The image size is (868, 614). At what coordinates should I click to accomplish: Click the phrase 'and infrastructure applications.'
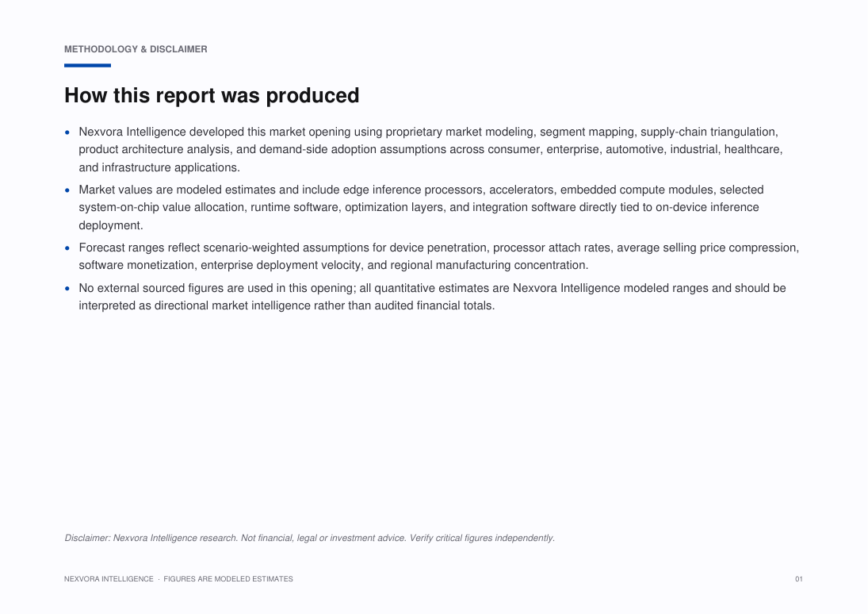click(159, 167)
